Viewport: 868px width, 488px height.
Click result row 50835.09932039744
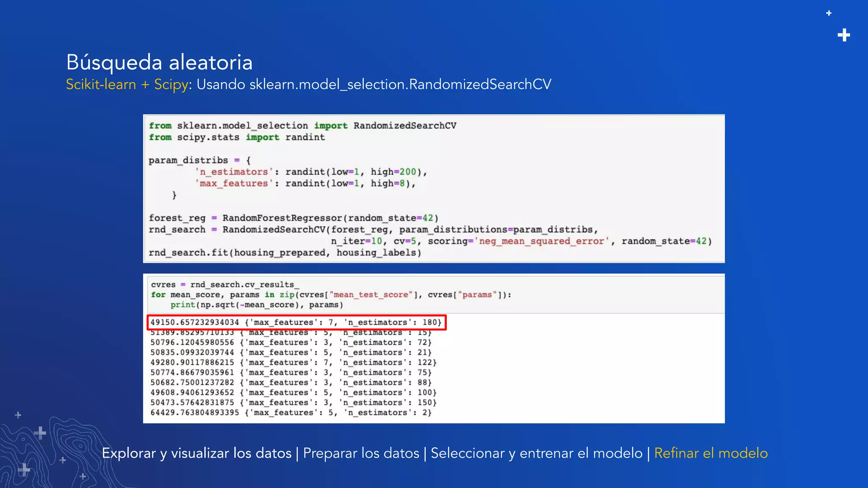(x=291, y=352)
